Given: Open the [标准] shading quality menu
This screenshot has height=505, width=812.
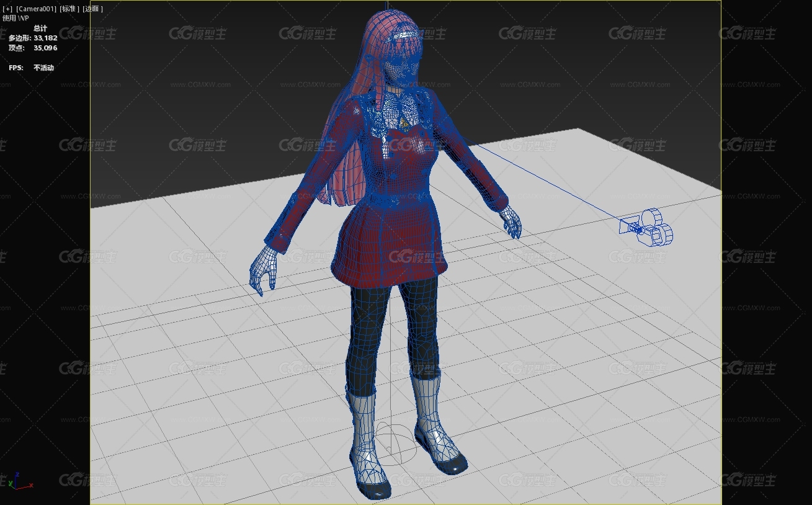Looking at the screenshot, I should tap(69, 9).
